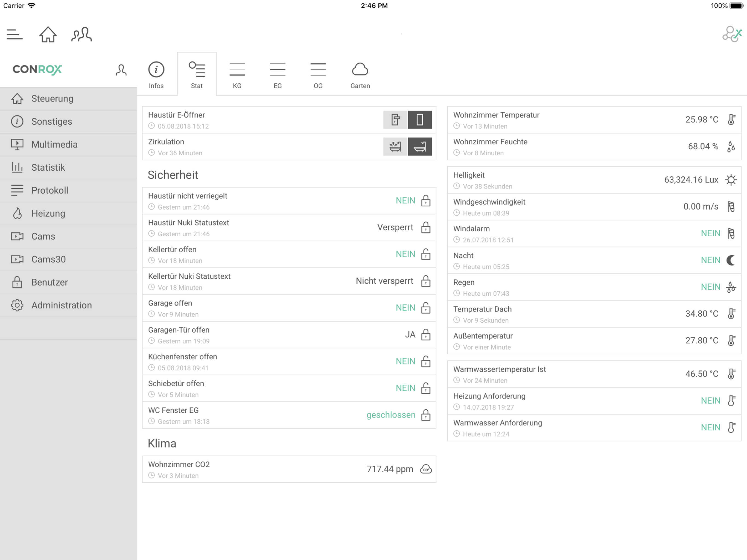Image resolution: width=747 pixels, height=560 pixels.
Task: Click the CO2 cloud icon for Wohnzimmer CO2
Action: (426, 469)
